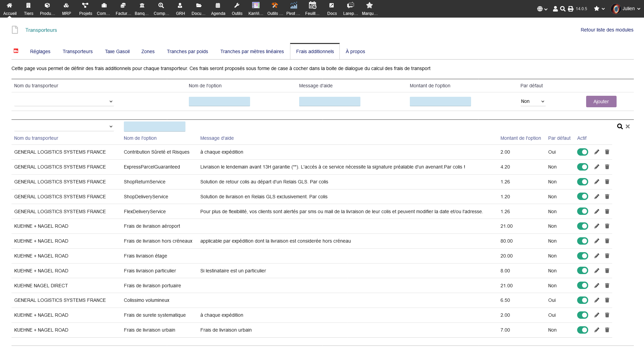Expand the globe dropdown in top bar

(542, 9)
